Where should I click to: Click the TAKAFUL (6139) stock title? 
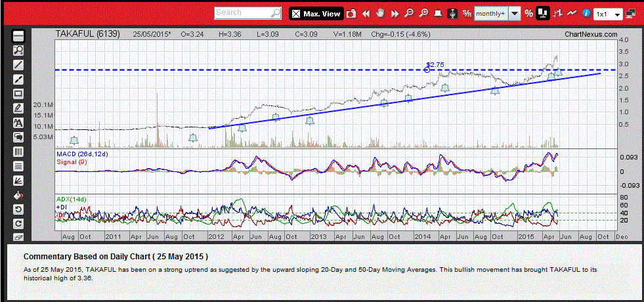pyautogui.click(x=88, y=35)
